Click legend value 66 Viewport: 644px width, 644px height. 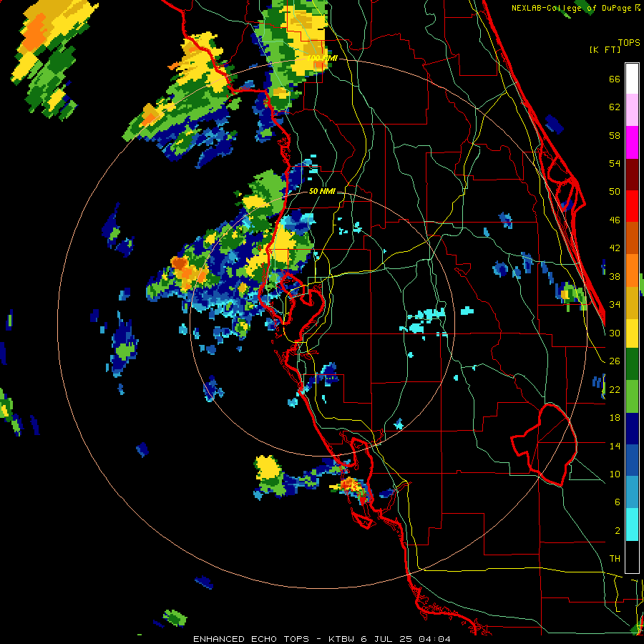coord(615,79)
